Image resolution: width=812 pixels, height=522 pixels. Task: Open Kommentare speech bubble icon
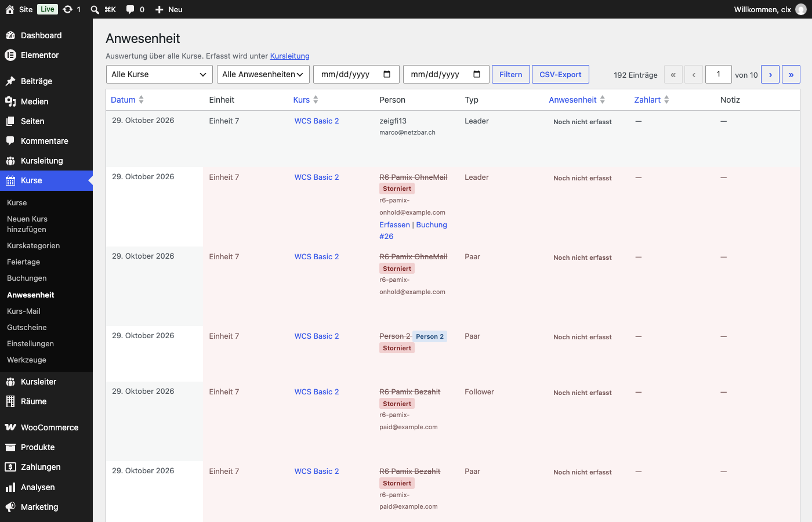10,141
